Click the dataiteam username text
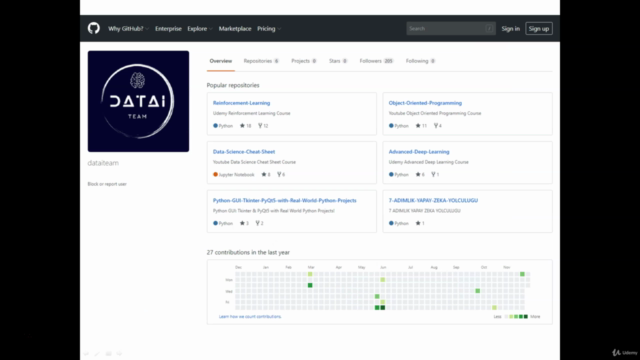The image size is (640, 360). click(103, 163)
